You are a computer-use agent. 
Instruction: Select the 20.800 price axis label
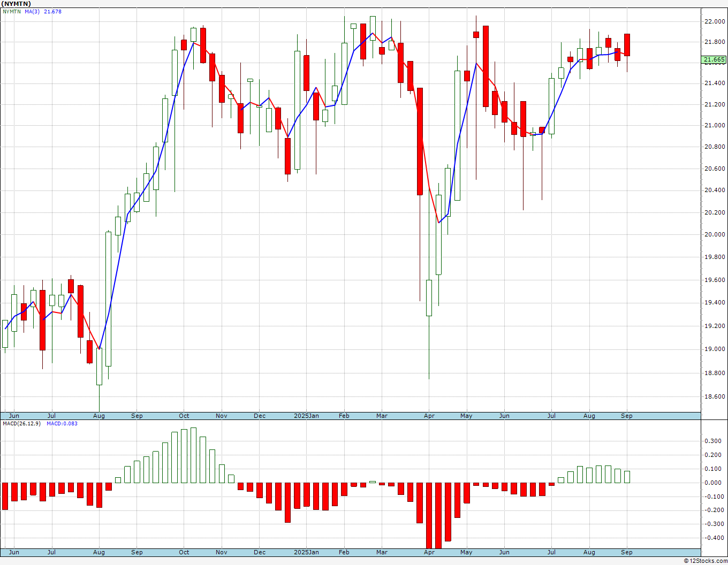point(715,147)
